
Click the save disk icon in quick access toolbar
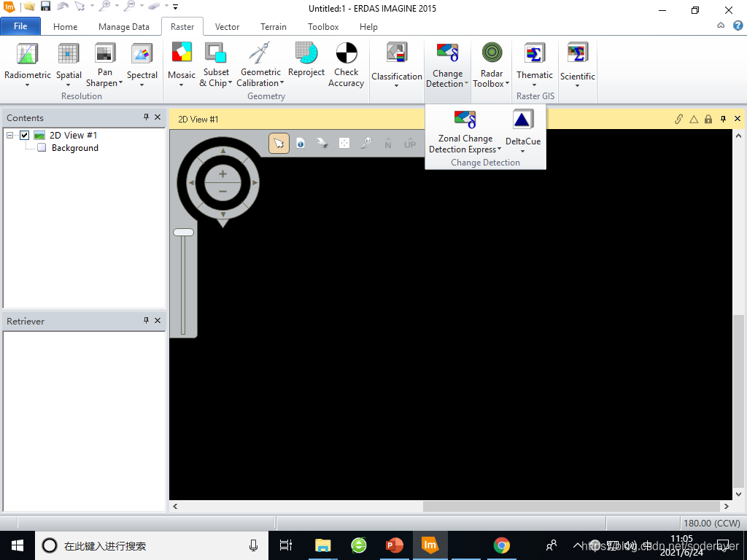click(45, 7)
